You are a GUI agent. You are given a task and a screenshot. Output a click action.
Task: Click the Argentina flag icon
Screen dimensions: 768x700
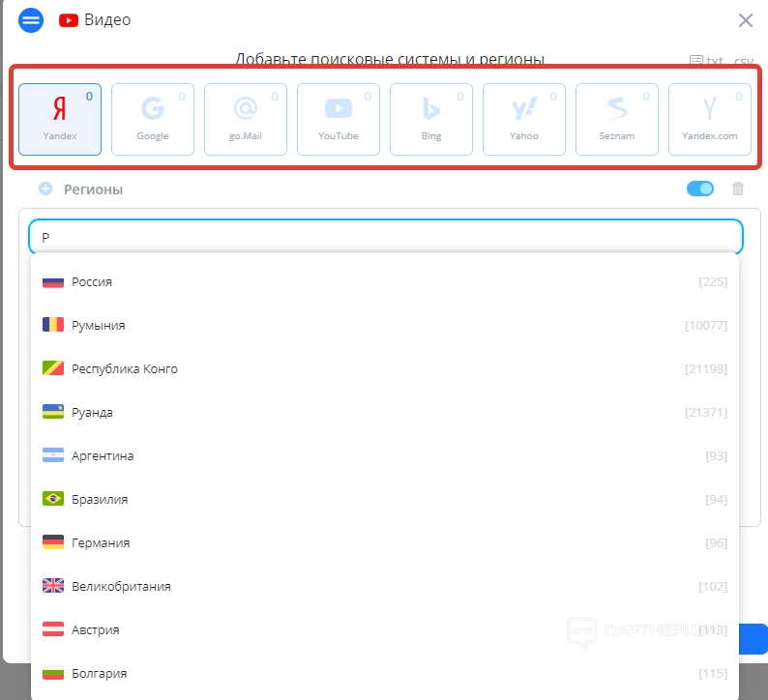click(53, 455)
